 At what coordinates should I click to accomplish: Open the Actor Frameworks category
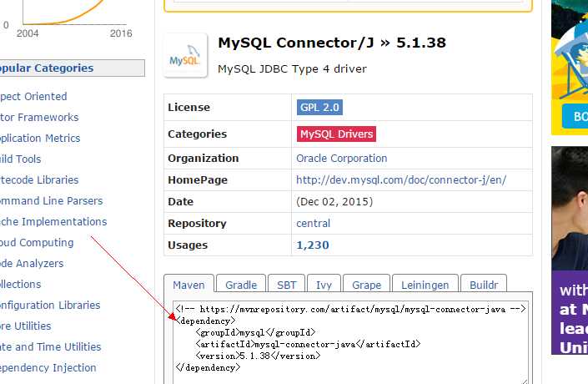39,118
